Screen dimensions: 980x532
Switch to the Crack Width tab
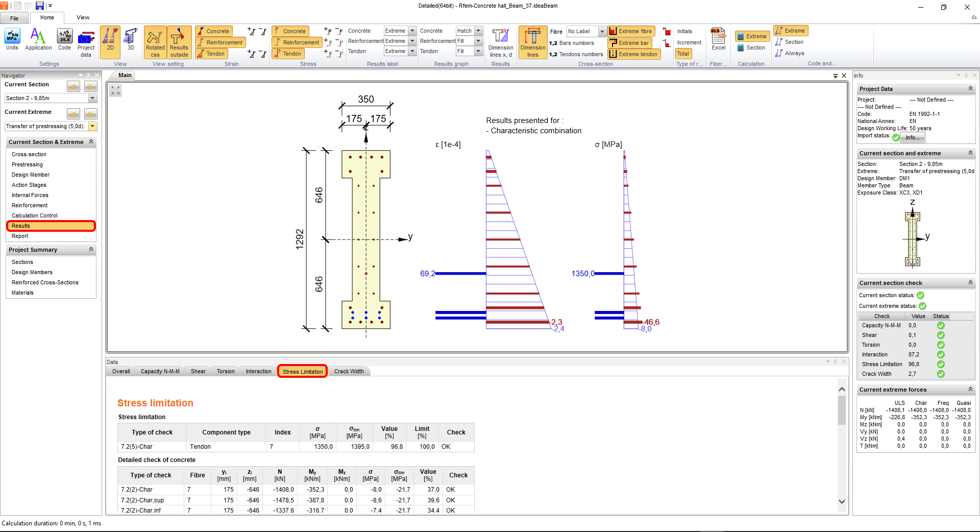[349, 371]
